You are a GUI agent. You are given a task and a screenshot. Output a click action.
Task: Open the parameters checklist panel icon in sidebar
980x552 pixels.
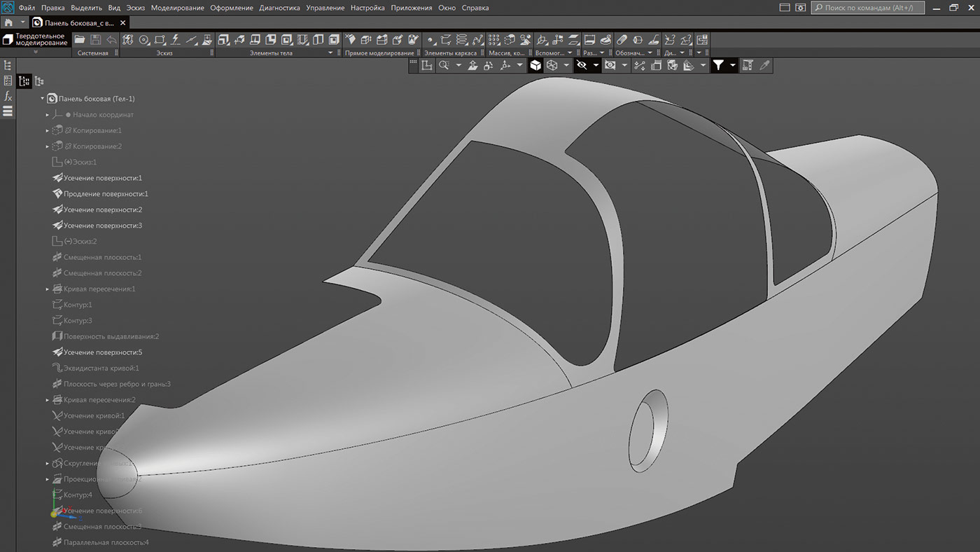click(8, 81)
